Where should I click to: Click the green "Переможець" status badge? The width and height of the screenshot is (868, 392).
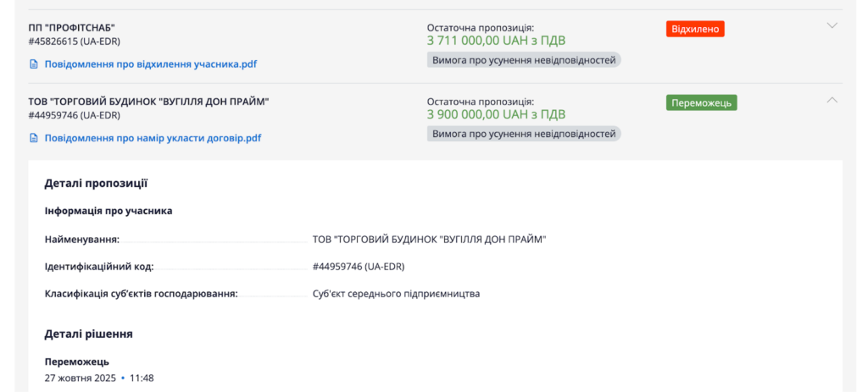(x=701, y=102)
